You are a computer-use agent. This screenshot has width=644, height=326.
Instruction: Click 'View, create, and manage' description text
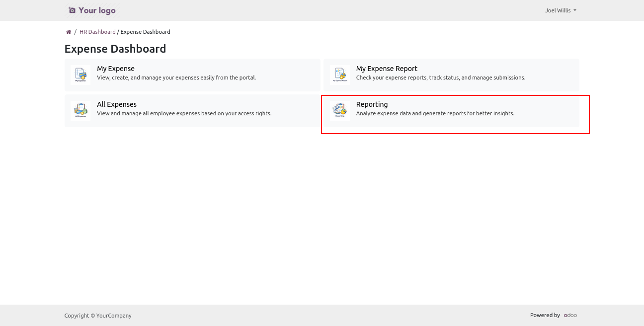(176, 78)
